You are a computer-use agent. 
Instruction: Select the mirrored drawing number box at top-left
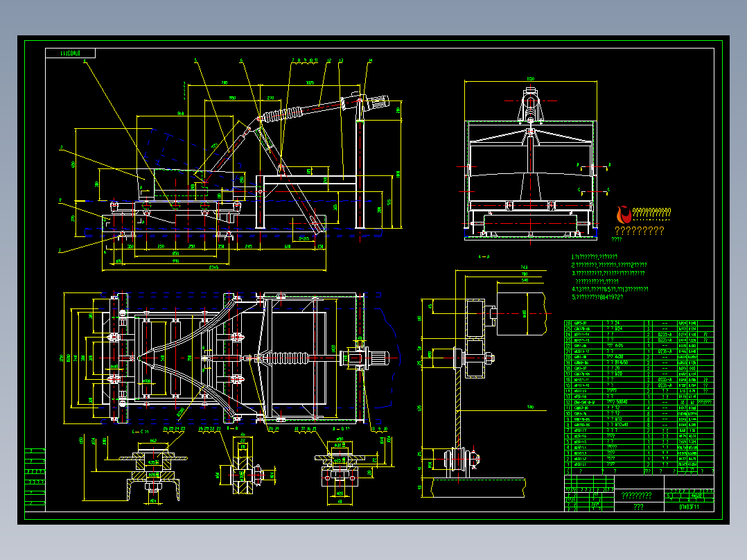[x=71, y=53]
